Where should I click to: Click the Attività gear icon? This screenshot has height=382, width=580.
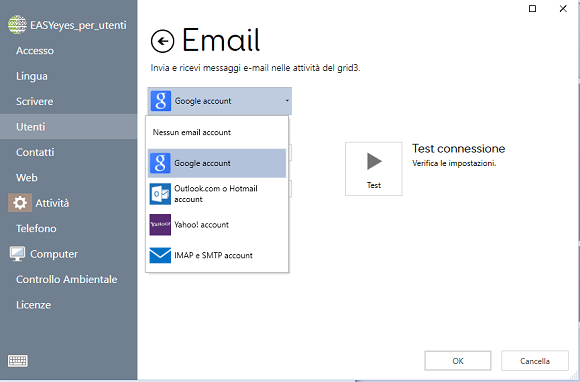[20, 203]
